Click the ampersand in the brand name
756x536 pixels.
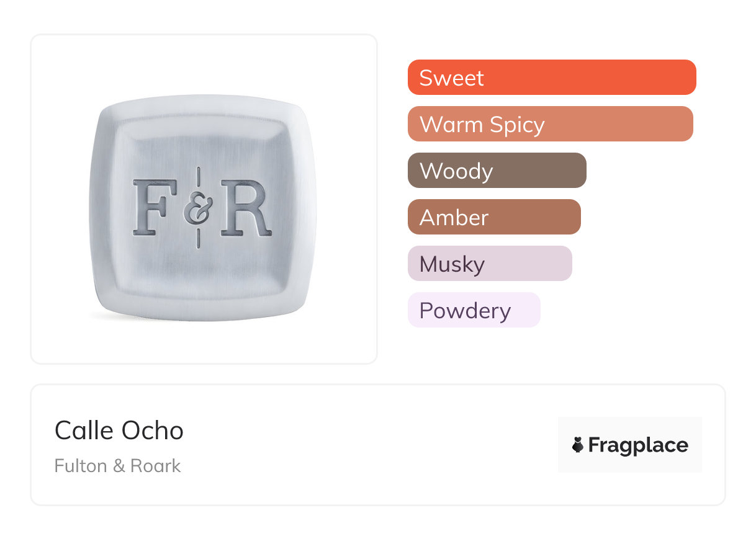[x=119, y=466]
